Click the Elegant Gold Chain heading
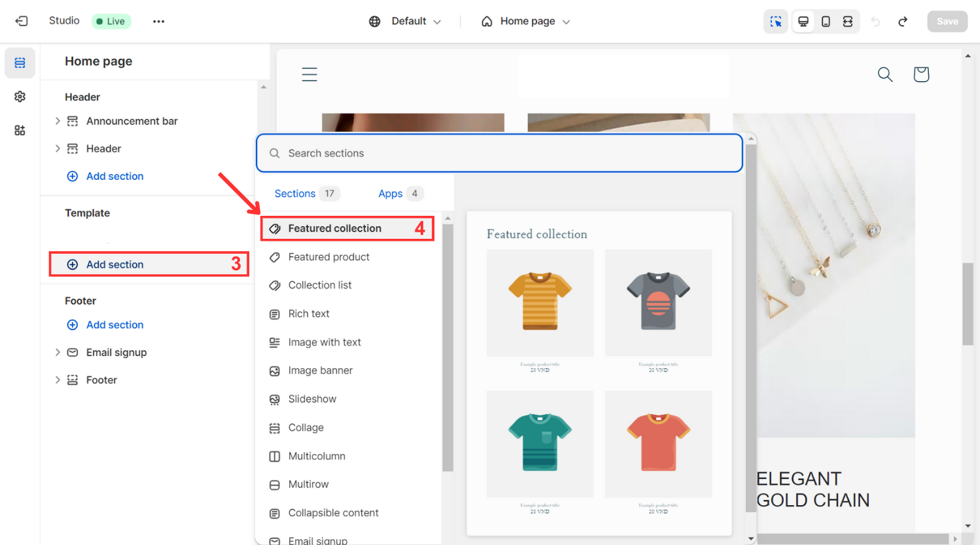 813,489
